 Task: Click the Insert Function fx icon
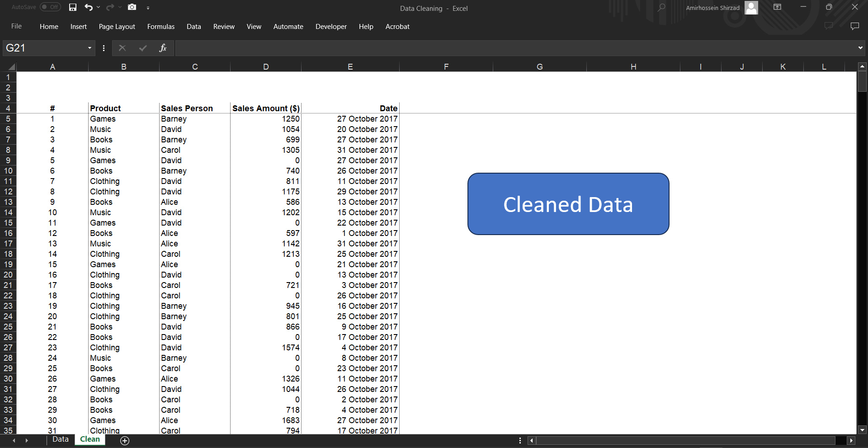(163, 48)
